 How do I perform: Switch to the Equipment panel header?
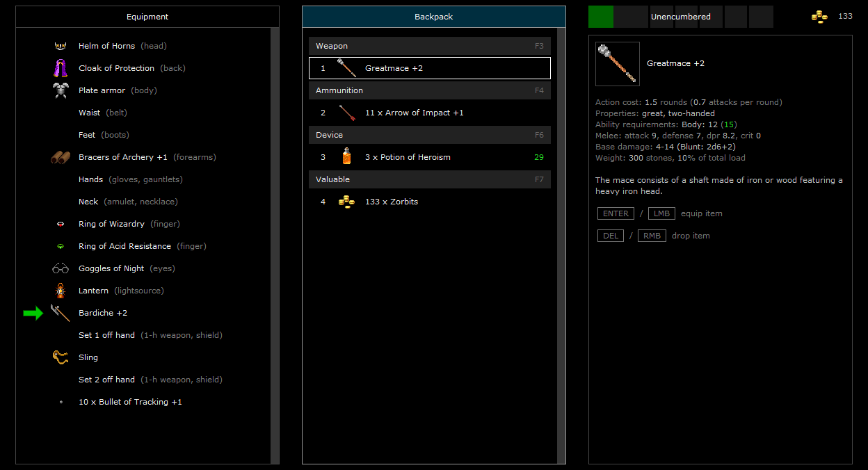click(x=147, y=17)
